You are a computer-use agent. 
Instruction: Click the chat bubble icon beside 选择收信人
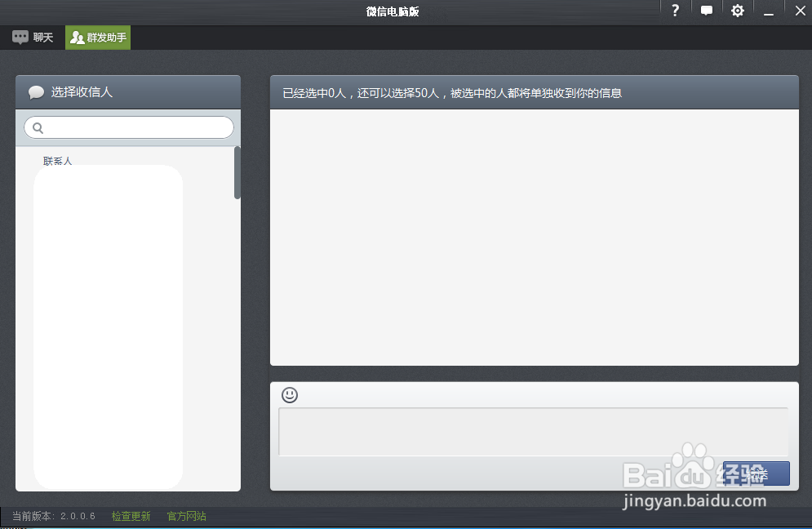tap(36, 92)
